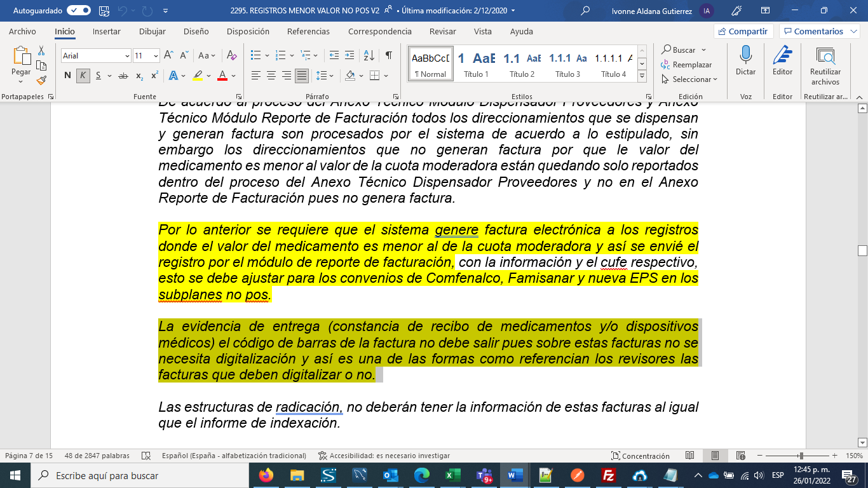Switch to the Referencias tab
The image size is (868, 488).
pyautogui.click(x=308, y=31)
